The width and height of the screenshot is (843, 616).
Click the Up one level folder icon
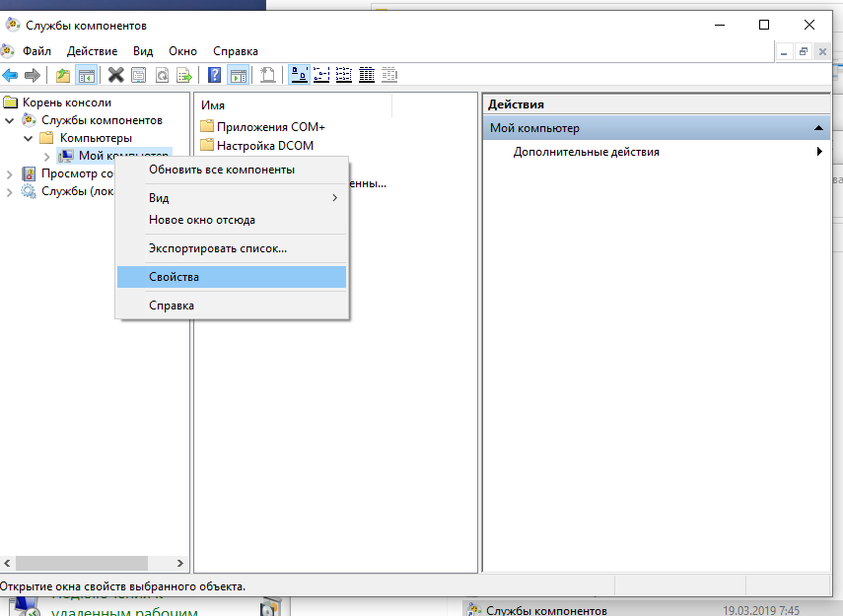tap(63, 75)
